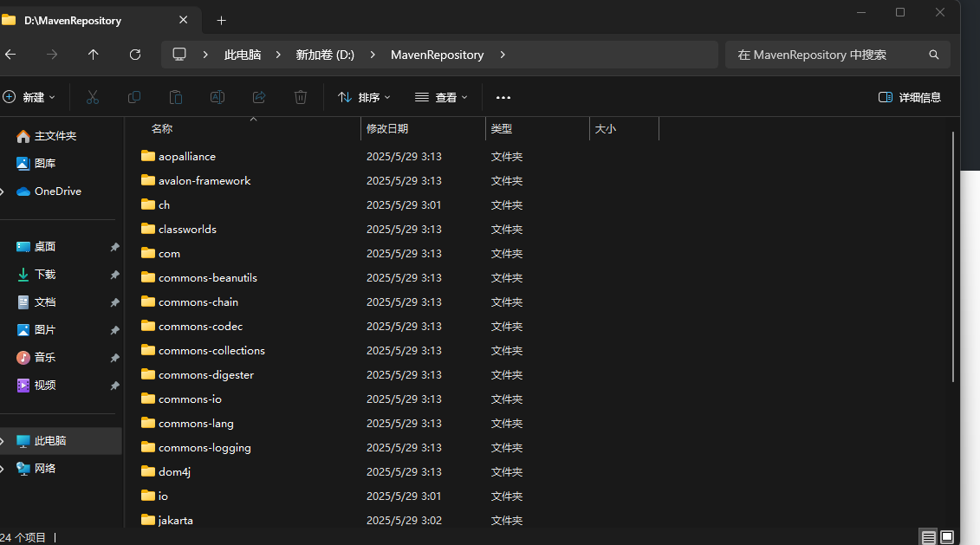Select the aopalliance folder icon
This screenshot has height=545, width=980.
[148, 156]
